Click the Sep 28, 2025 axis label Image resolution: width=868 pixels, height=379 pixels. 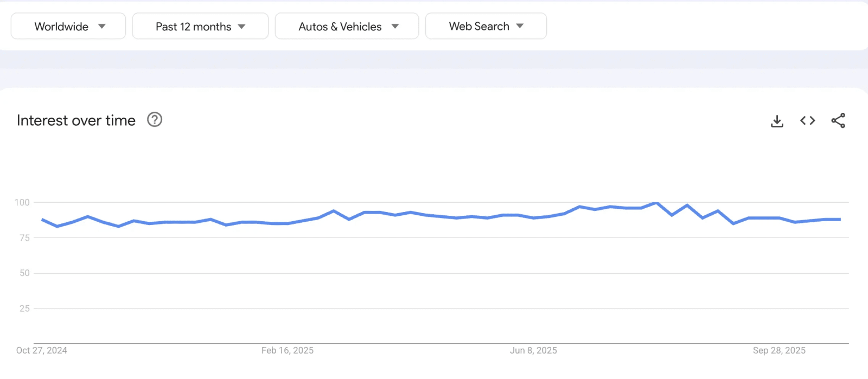pos(779,350)
